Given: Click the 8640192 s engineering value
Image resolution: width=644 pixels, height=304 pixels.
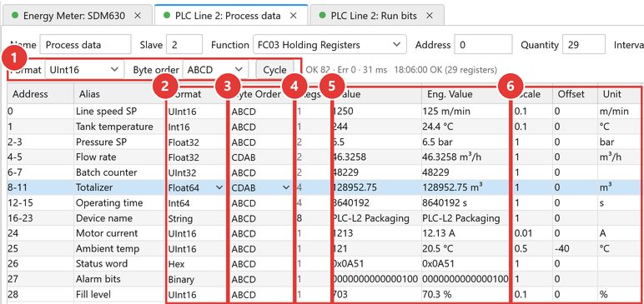Looking at the screenshot, I should coord(465,203).
